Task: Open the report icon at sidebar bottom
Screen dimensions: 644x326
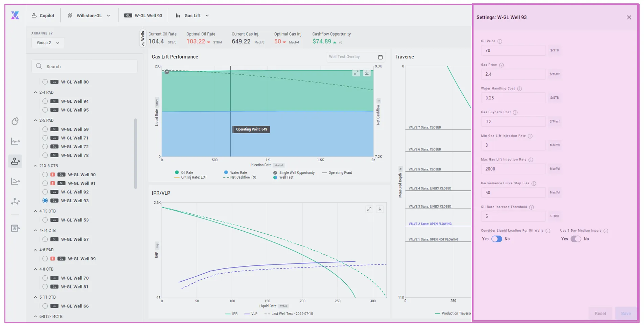Action: pyautogui.click(x=15, y=228)
